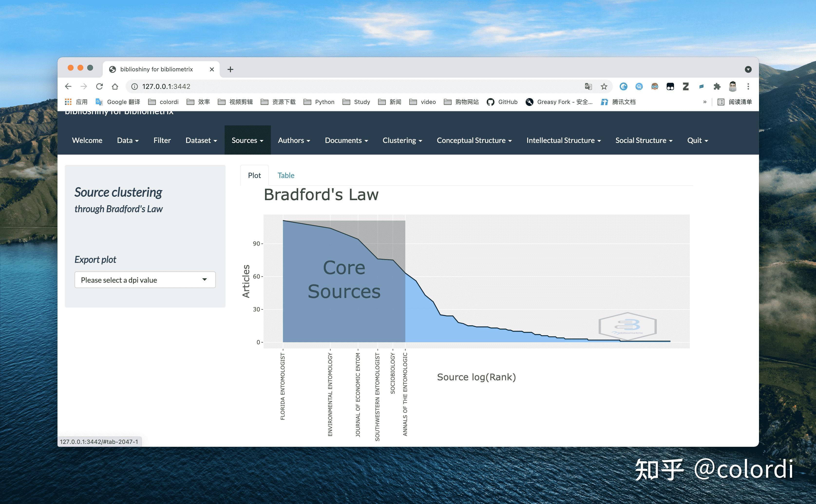Open the Quit dropdown menu

697,140
